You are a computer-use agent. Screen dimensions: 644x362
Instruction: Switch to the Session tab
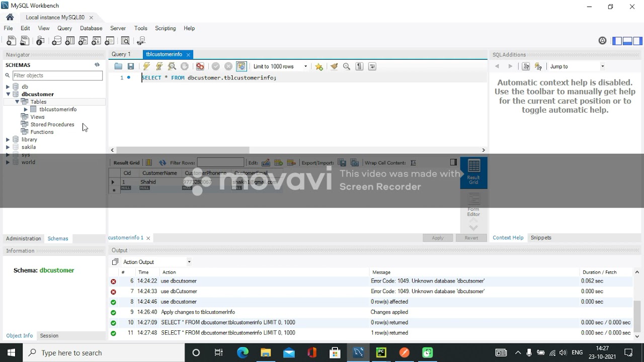coord(49,335)
